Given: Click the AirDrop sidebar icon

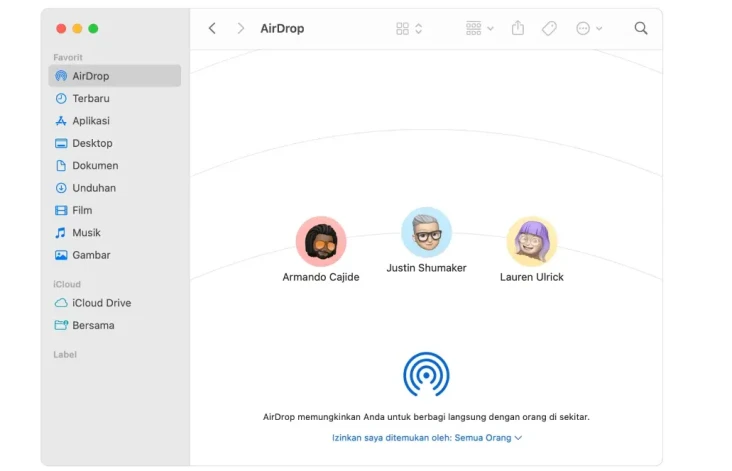Looking at the screenshot, I should click(x=61, y=76).
